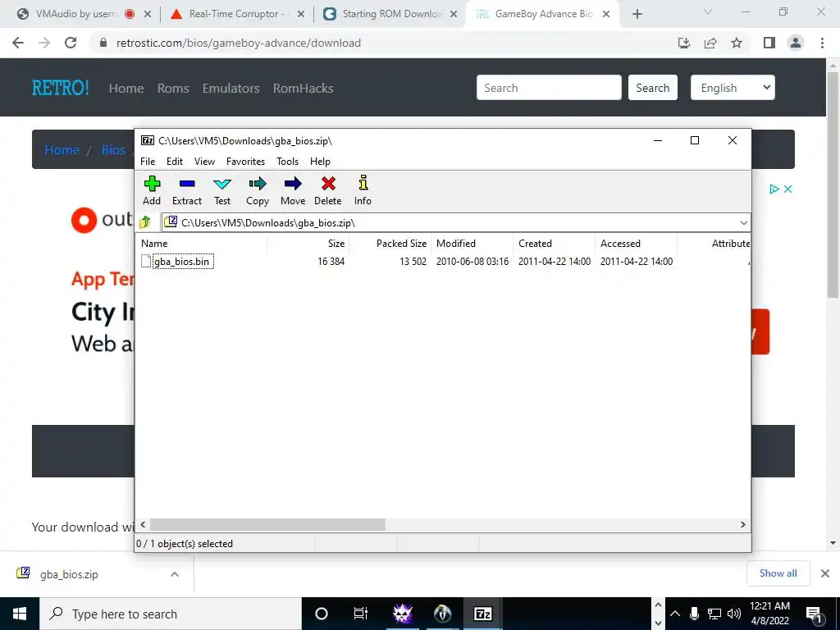This screenshot has width=840, height=630.
Task: Open the Emulators nav link
Action: (231, 88)
